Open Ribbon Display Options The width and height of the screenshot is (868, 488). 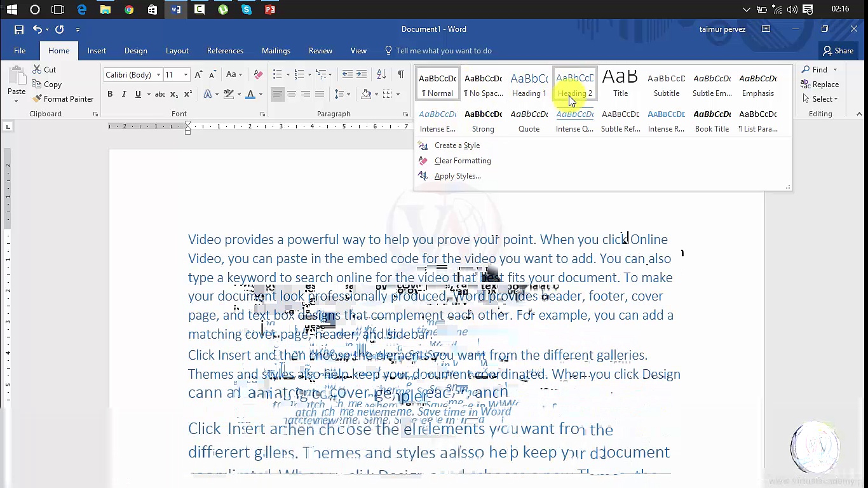point(766,29)
